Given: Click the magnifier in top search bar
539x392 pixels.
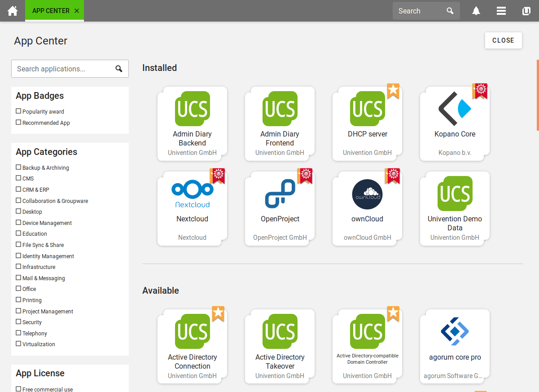Looking at the screenshot, I should (x=450, y=11).
